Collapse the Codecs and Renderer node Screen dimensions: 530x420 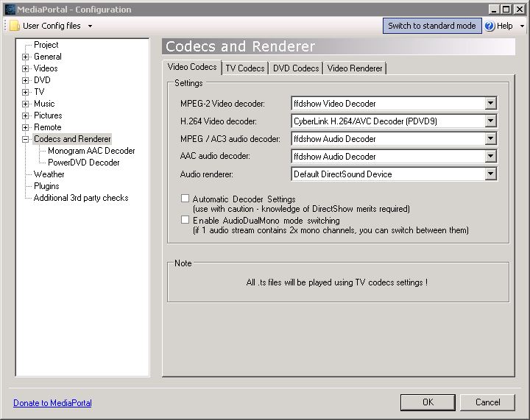(25, 139)
